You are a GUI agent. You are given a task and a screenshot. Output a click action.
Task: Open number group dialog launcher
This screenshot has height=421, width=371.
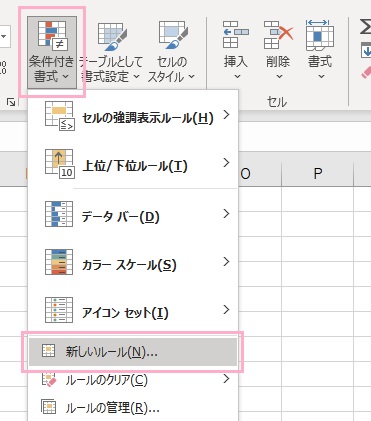11,102
